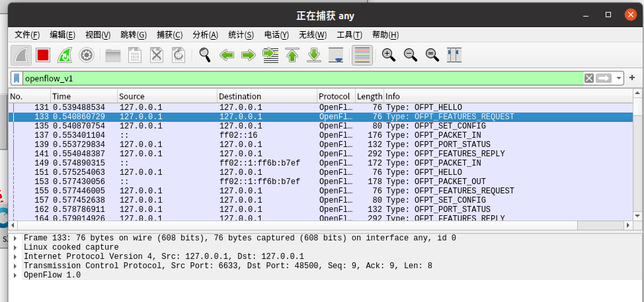Open a capture file folder icon
Screen dimensions: 644x302
click(x=113, y=55)
